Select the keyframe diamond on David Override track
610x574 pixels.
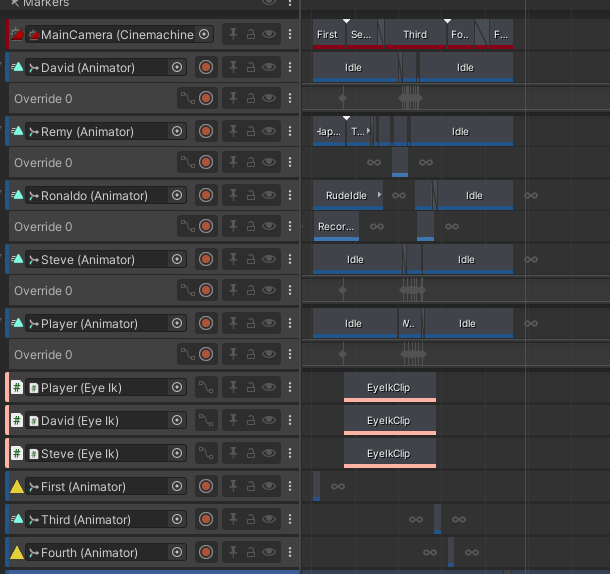coord(343,98)
